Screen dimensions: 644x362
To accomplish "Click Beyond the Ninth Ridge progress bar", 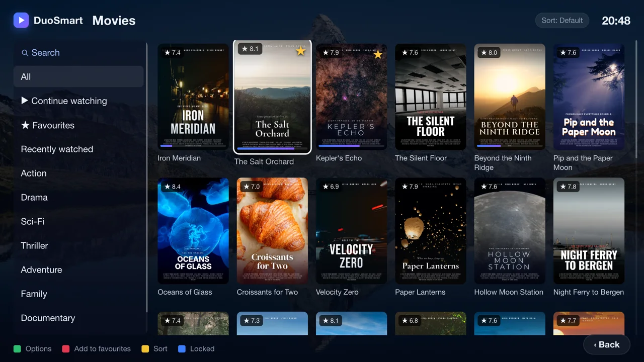I will [x=510, y=146].
